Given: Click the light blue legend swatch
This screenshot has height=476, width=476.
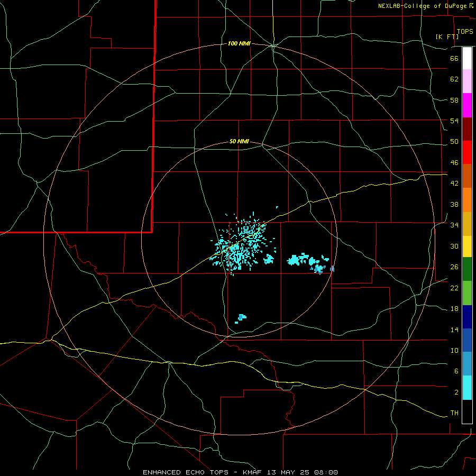Looking at the screenshot, I should point(467,364).
